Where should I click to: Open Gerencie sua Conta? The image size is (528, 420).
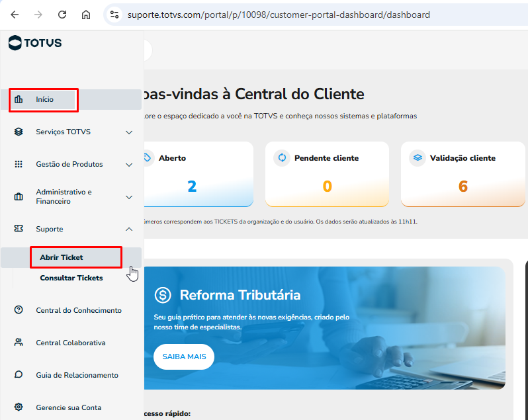pos(69,407)
